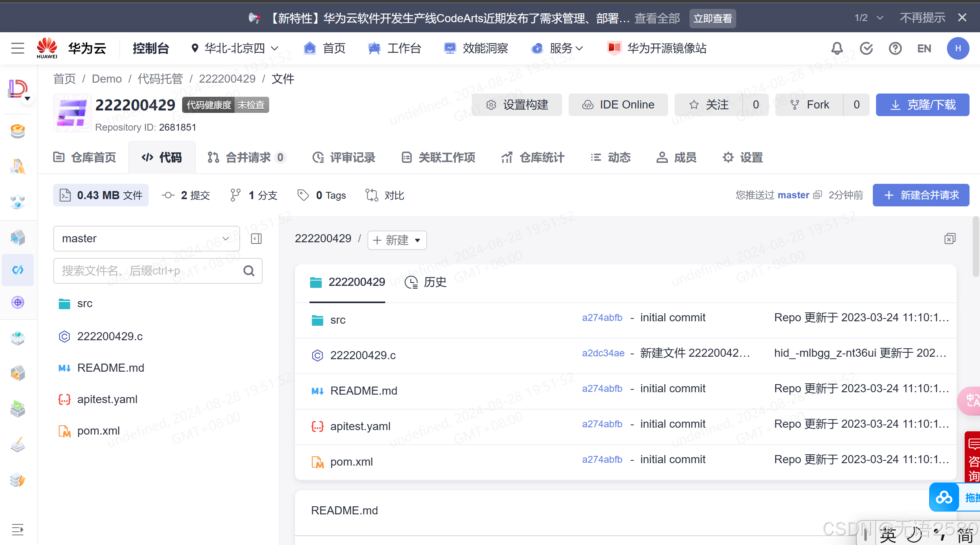Viewport: 980px width, 545px height.
Task: Switch to 设置 tab
Action: coord(743,157)
